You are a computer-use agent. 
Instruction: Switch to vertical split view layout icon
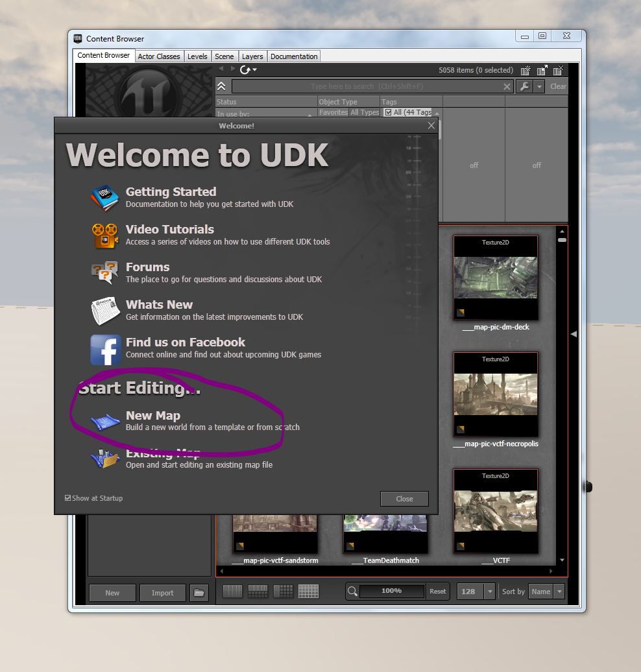(284, 592)
